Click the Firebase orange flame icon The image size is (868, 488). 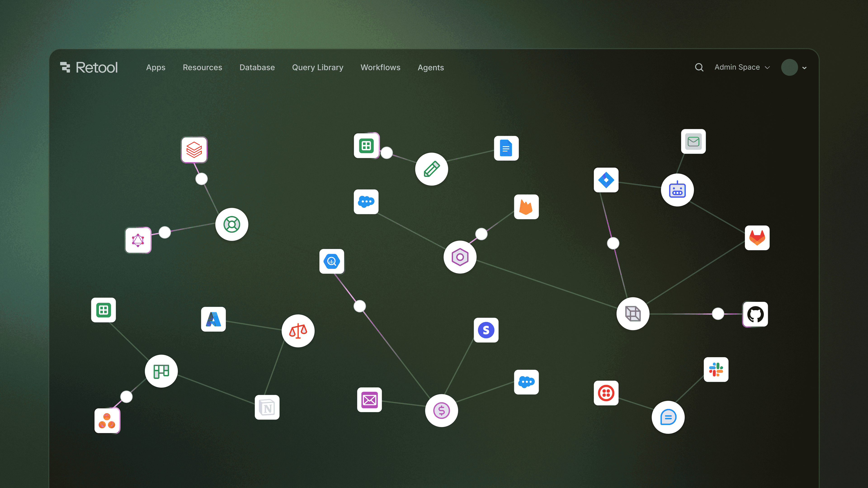[526, 207]
